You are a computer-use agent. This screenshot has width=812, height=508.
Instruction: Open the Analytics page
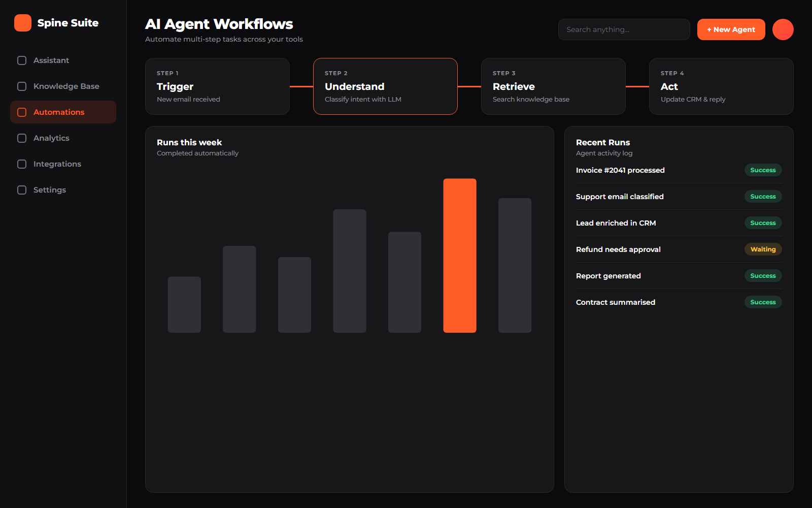[63, 138]
